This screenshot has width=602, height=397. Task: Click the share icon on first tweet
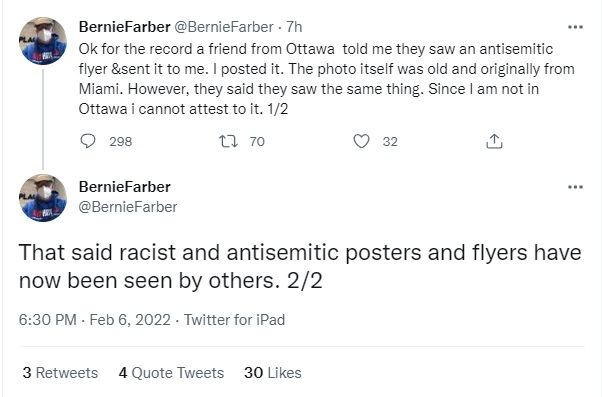(x=494, y=141)
